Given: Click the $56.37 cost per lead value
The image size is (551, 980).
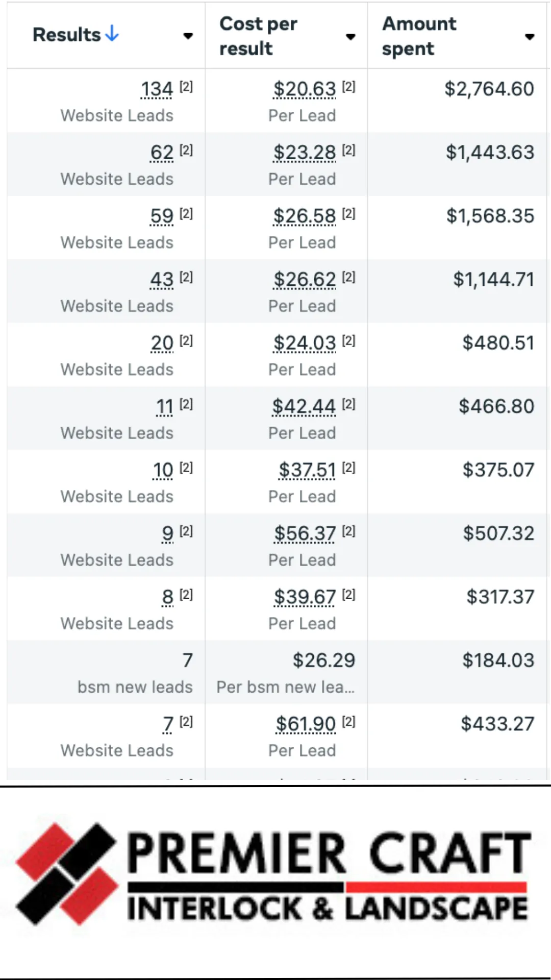Looking at the screenshot, I should click(x=305, y=534).
